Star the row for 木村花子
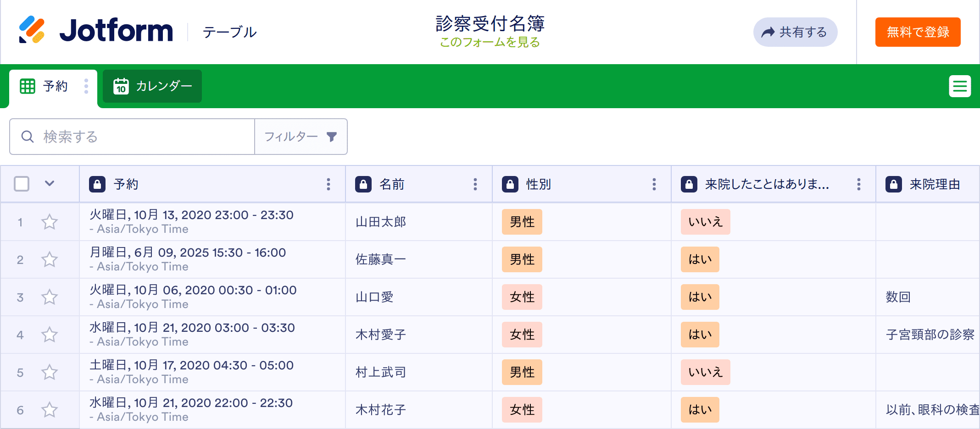 pyautogui.click(x=50, y=410)
